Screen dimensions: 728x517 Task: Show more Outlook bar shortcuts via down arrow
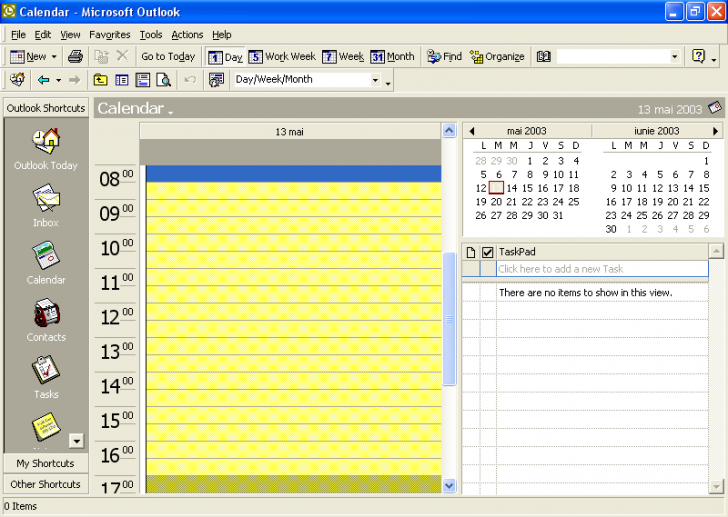point(76,440)
